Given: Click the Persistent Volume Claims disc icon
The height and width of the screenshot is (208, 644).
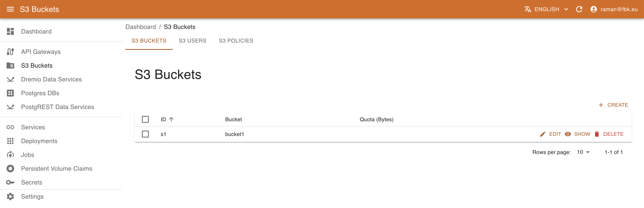Looking at the screenshot, I should [10, 169].
